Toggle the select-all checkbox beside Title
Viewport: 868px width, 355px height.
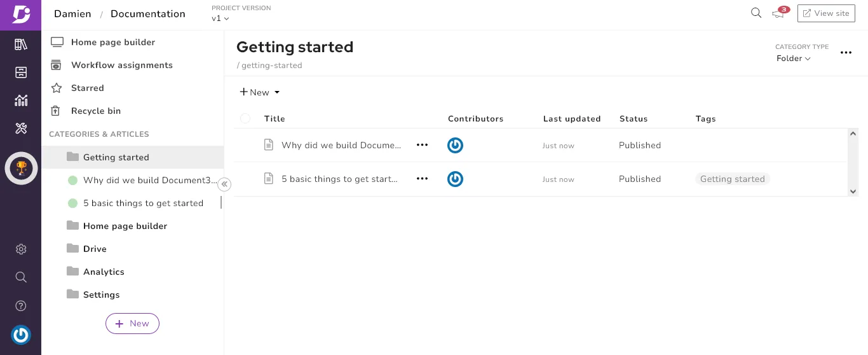point(245,118)
